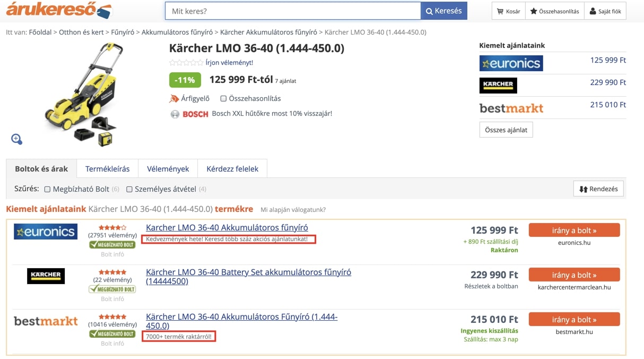This screenshot has width=644, height=359.
Task: Open Saját fiók user account
Action: 605,11
